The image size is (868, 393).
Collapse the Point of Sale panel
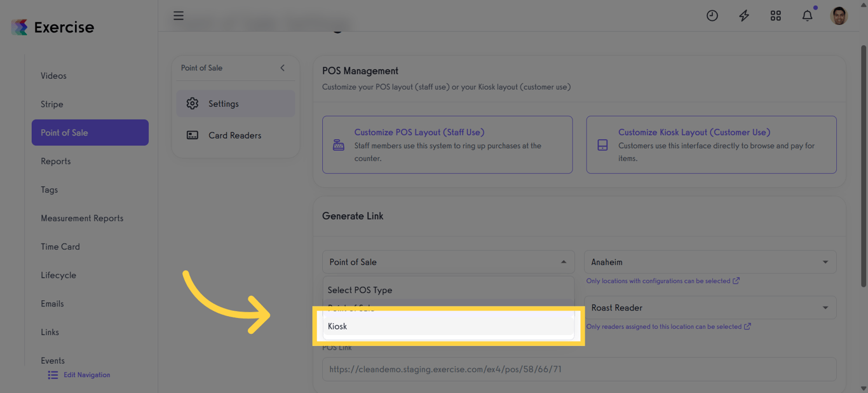click(282, 67)
